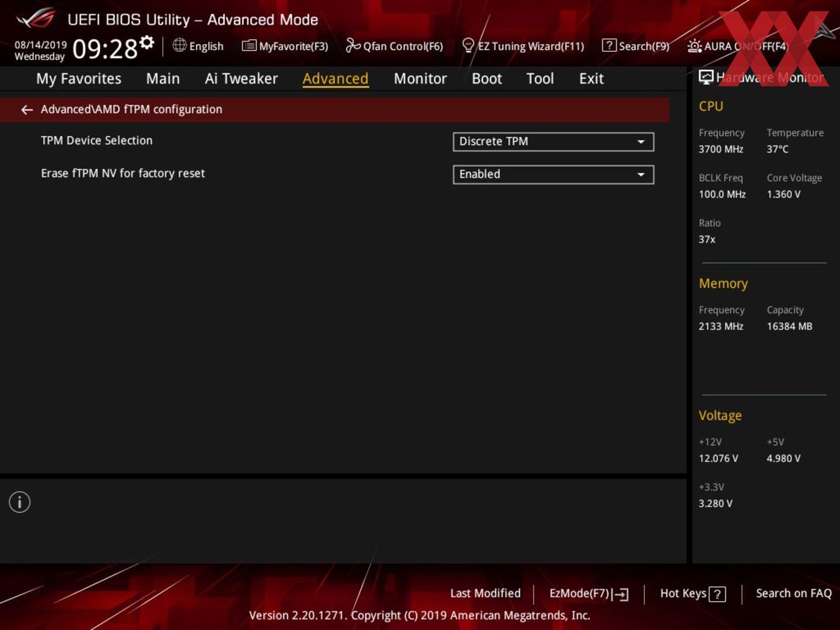This screenshot has width=840, height=630.
Task: Click the Search question mark icon
Action: [609, 45]
